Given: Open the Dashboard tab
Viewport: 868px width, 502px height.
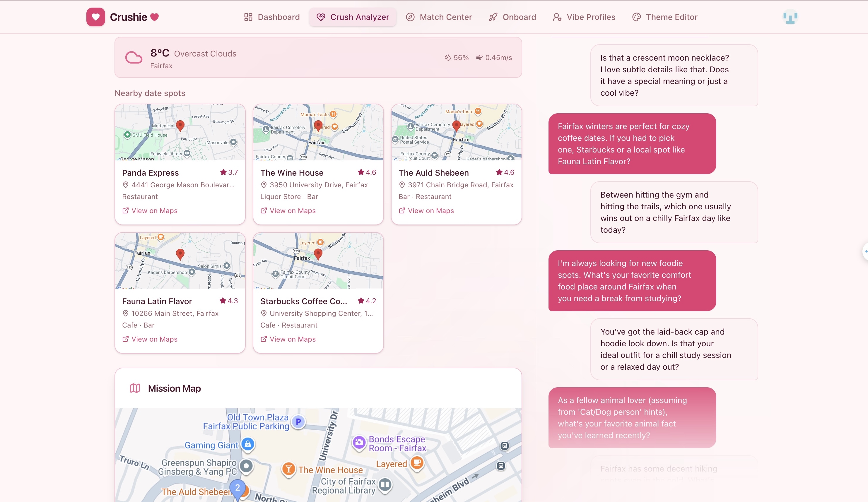Looking at the screenshot, I should coord(272,17).
